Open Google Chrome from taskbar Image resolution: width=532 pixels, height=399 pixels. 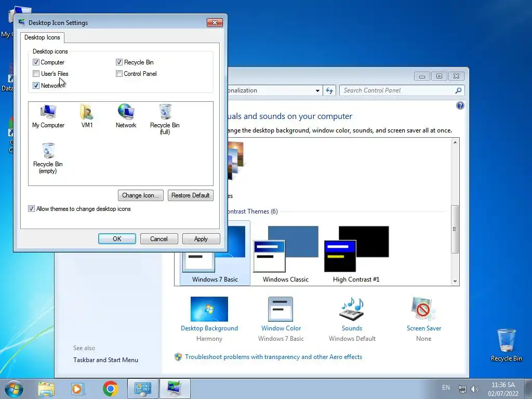tap(110, 389)
